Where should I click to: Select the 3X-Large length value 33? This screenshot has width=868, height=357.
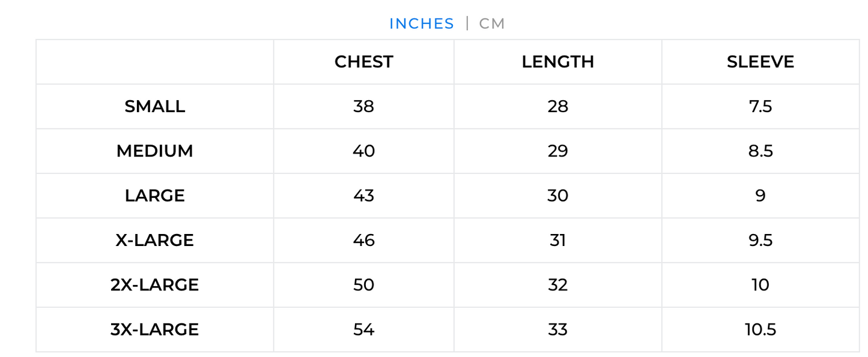click(x=557, y=329)
